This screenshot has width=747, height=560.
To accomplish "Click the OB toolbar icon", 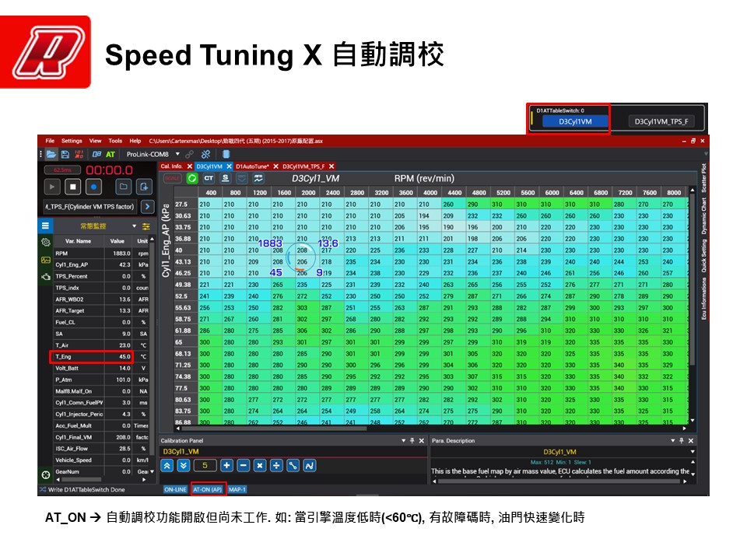I will point(96,154).
